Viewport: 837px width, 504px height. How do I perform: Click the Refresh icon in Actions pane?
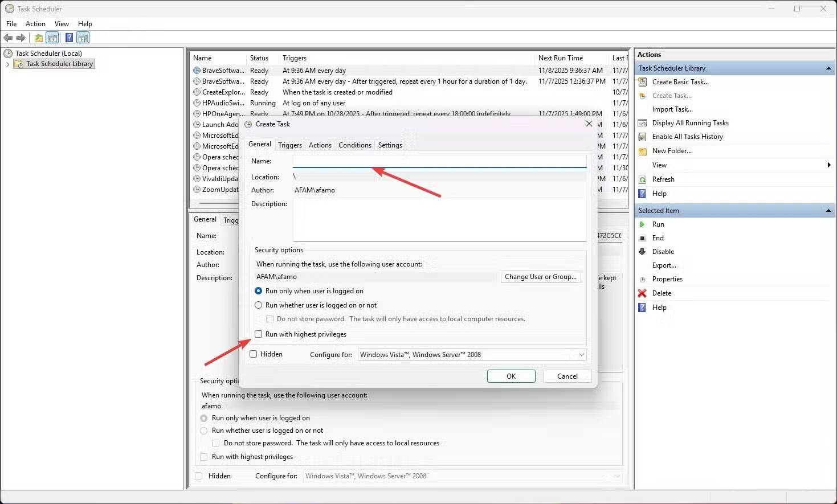[x=642, y=179]
